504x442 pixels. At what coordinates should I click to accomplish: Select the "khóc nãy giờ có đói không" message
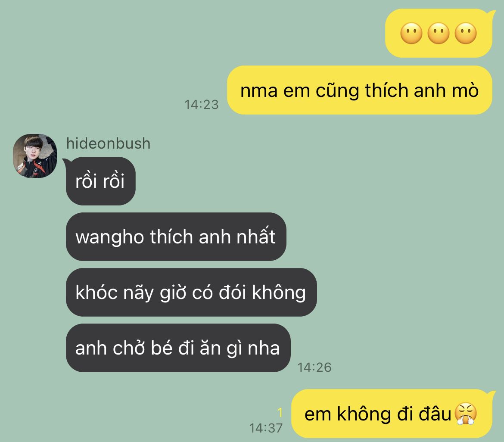(x=191, y=292)
